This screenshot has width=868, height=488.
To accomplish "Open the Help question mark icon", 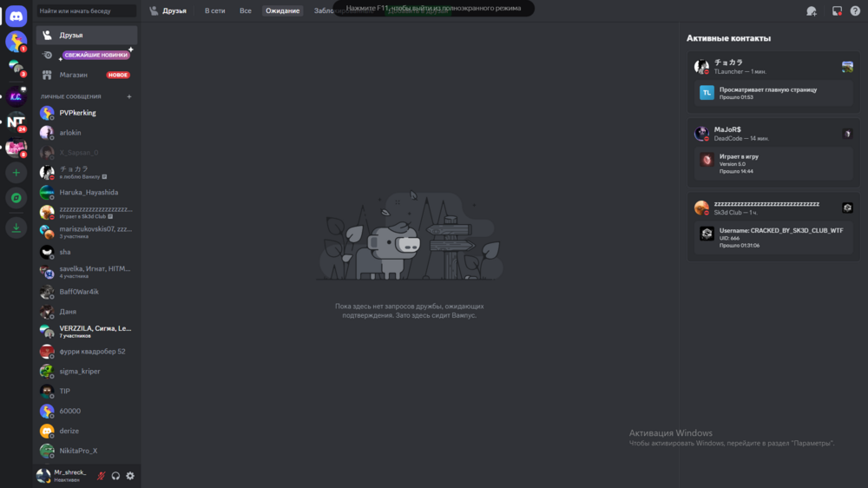I will point(855,11).
